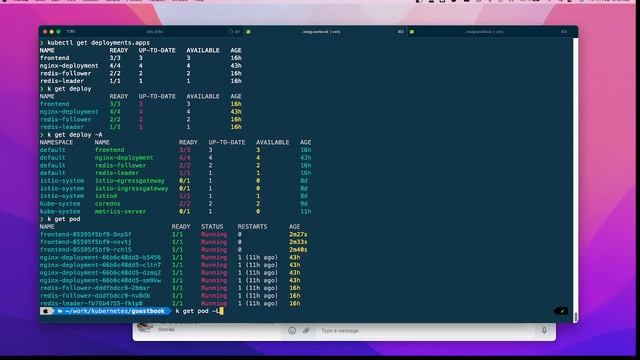Click the coredns deployment name
This screenshot has width=640, height=360.
click(x=108, y=204)
